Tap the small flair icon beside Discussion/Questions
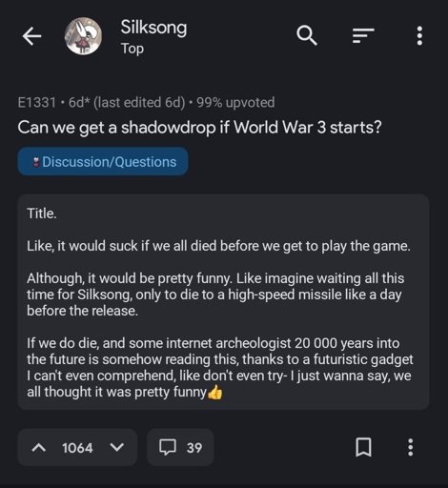This screenshot has height=488, width=448. [x=36, y=162]
